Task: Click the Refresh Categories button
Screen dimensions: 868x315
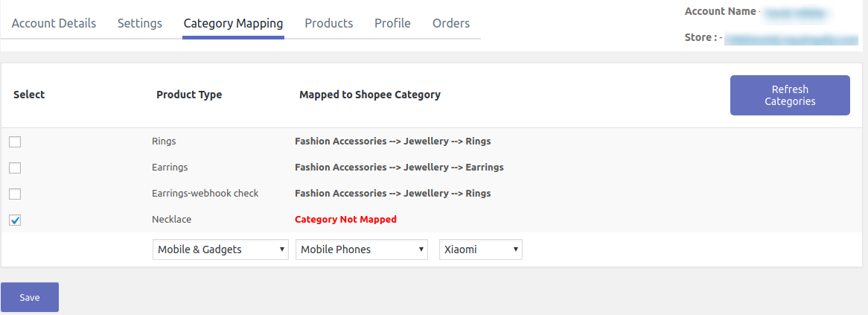Action: pyautogui.click(x=790, y=95)
